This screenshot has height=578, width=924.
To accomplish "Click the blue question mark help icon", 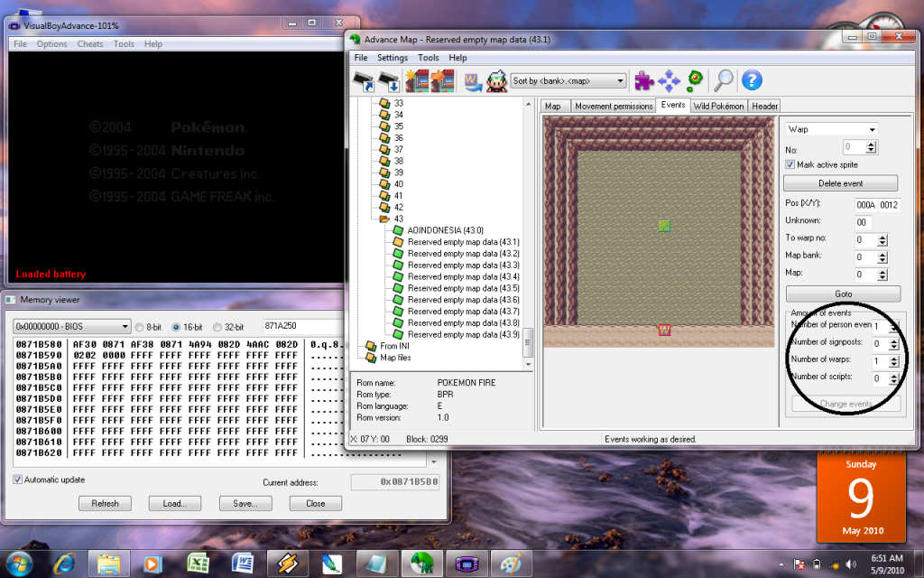I will tap(752, 80).
